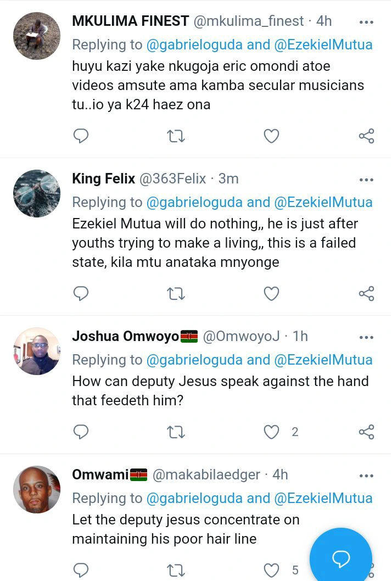Reply to MKULIMA FINEST's tweet
The image size is (392, 581).
coord(81,136)
